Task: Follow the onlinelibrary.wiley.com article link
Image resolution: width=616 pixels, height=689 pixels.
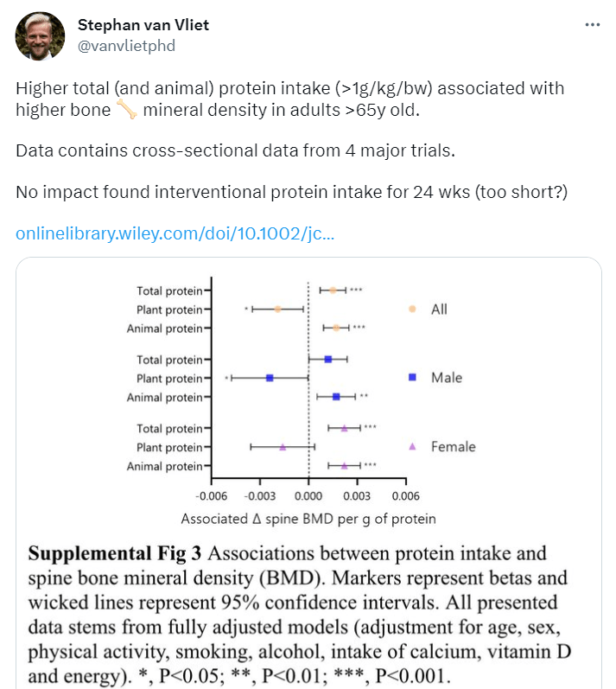Action: pos(175,233)
